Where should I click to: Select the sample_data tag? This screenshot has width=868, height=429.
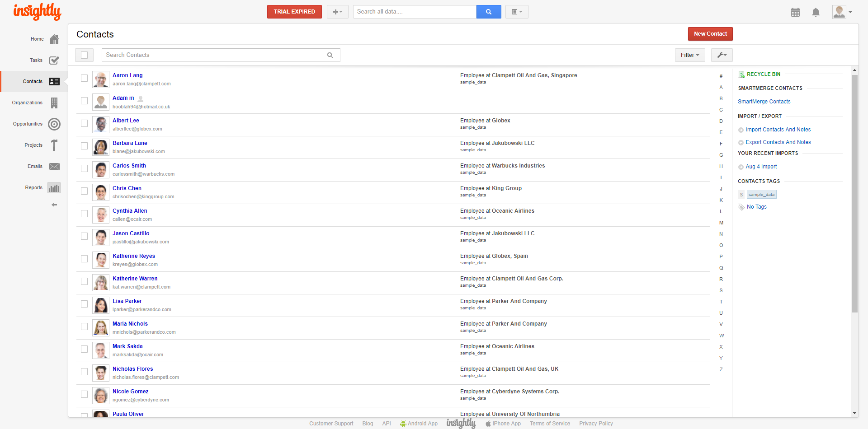click(761, 195)
